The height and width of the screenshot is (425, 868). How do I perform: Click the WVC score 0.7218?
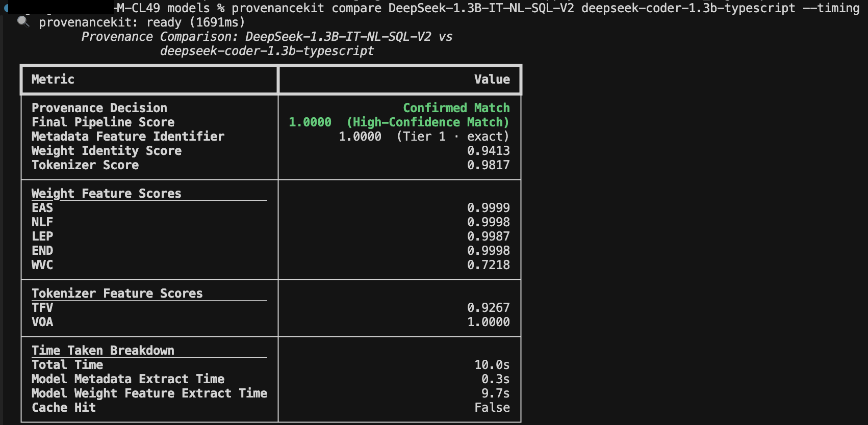pos(489,265)
